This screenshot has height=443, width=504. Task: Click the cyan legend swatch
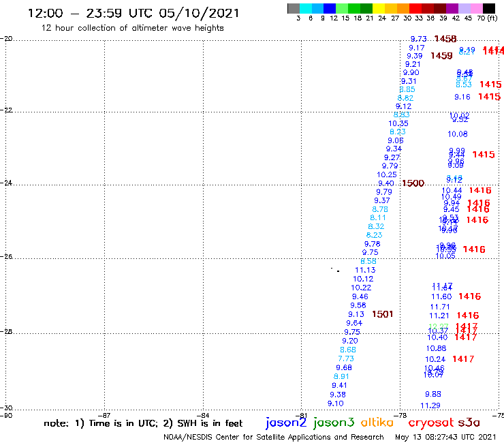coord(306,8)
